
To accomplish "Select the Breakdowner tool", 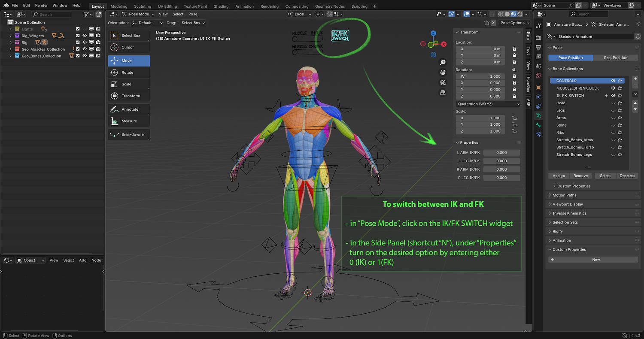I will 129,134.
